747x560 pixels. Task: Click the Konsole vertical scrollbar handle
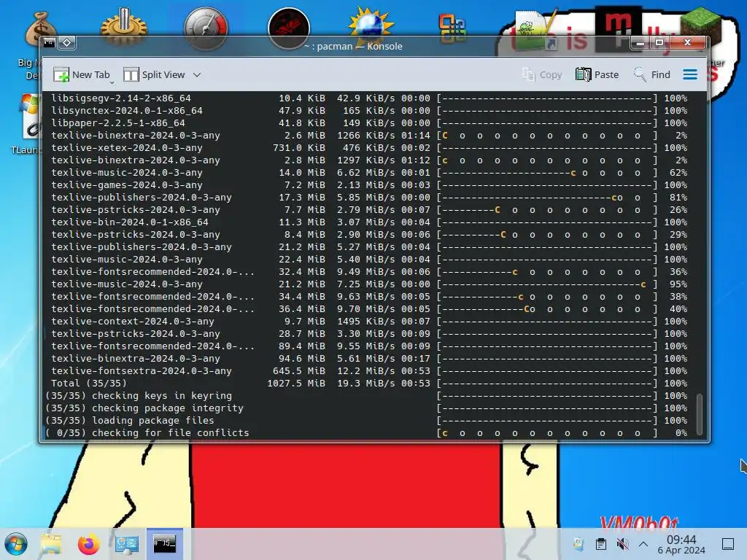[700, 414]
